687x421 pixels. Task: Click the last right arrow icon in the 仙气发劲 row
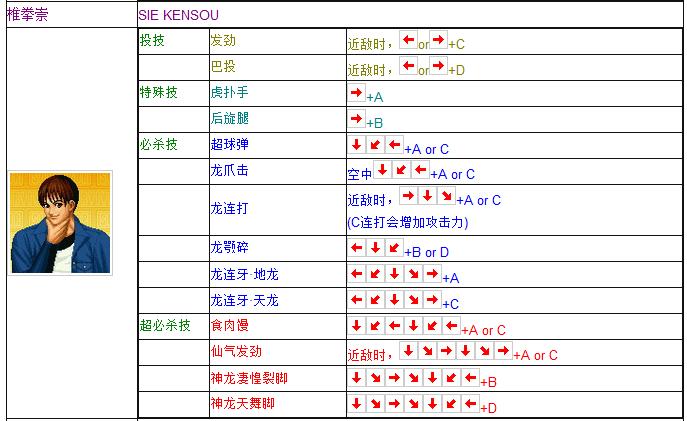pyautogui.click(x=503, y=350)
